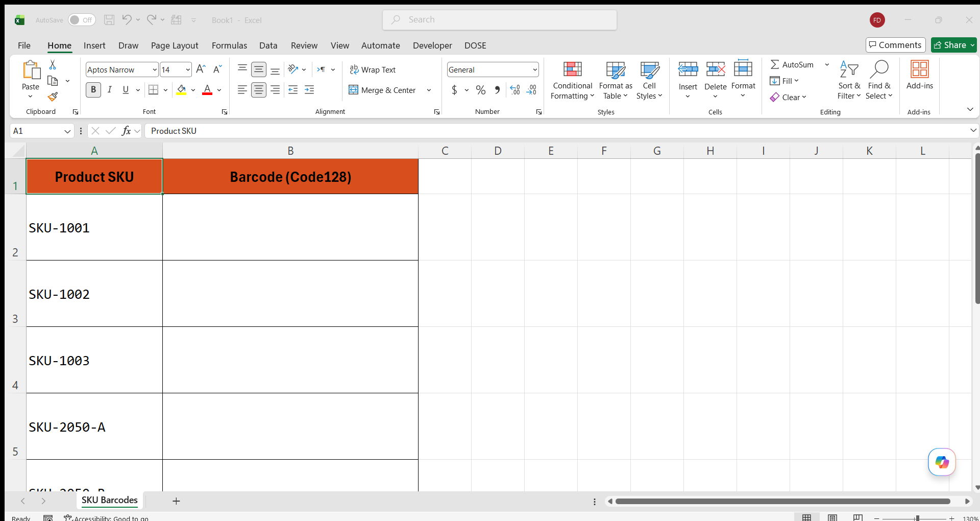Click the Orientation text-angle icon
The image size is (980, 521).
pyautogui.click(x=293, y=69)
